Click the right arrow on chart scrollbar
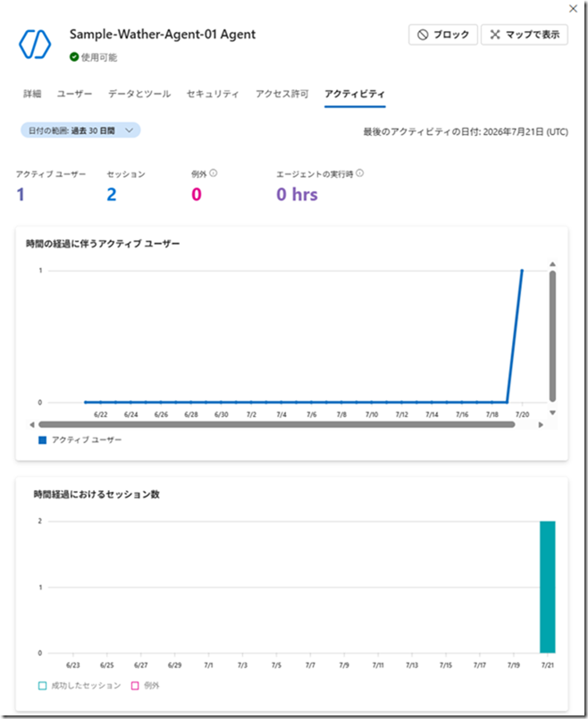The height and width of the screenshot is (719, 588). tap(541, 425)
